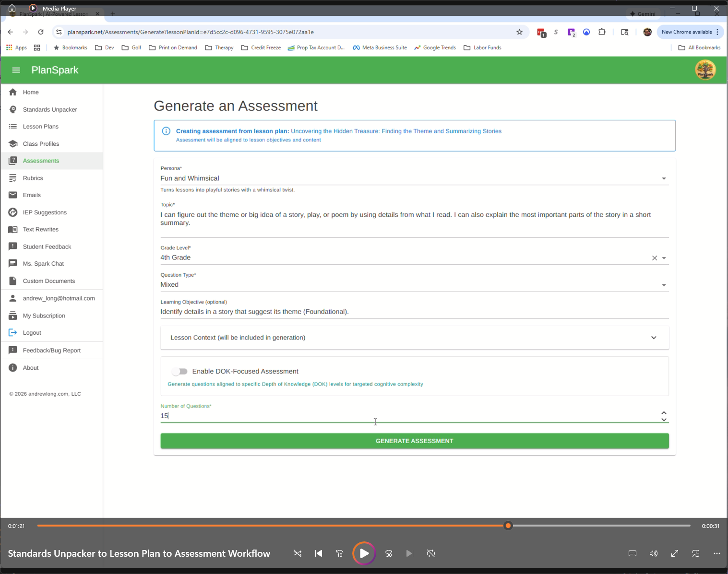Click the Ms. Spark Chat icon

(13, 263)
